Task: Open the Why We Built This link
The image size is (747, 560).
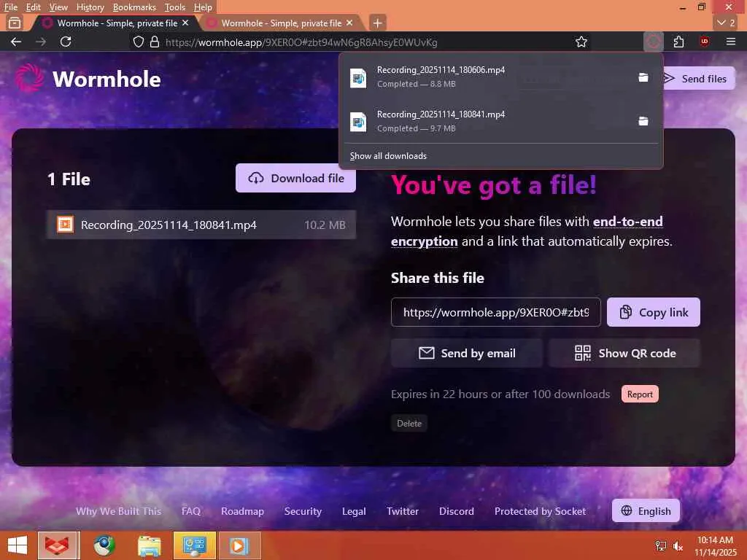Action: [x=119, y=511]
